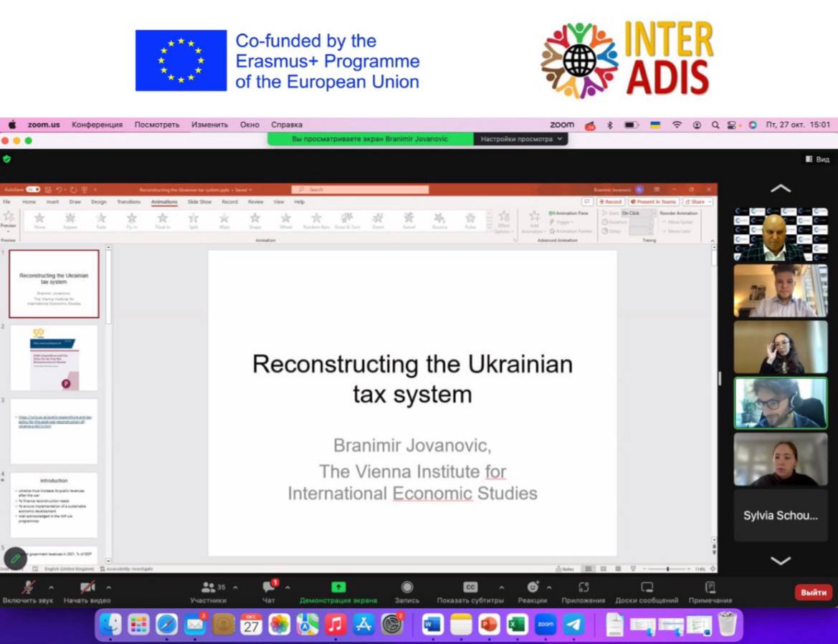Open Telegram from the Dock
The height and width of the screenshot is (644, 838).
point(573,624)
